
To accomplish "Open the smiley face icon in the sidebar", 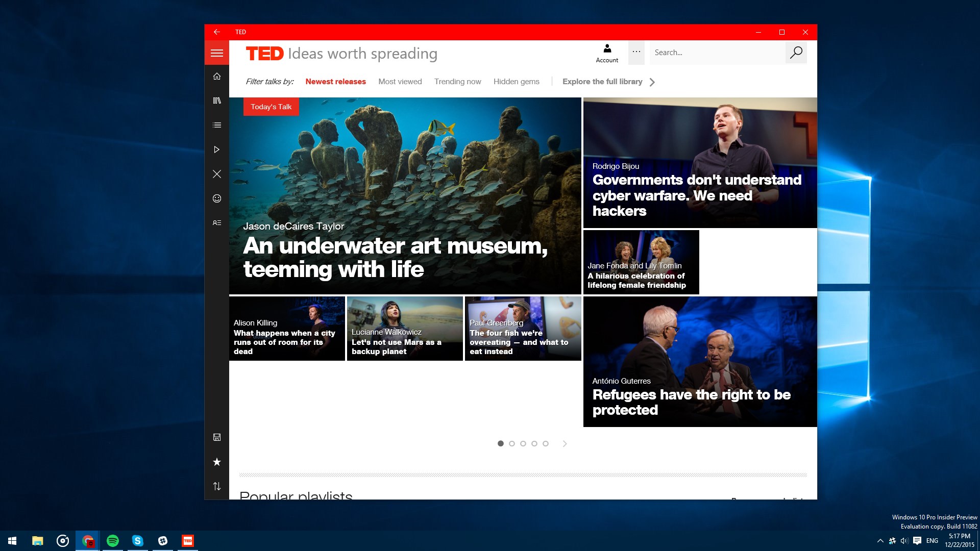I will pyautogui.click(x=217, y=198).
